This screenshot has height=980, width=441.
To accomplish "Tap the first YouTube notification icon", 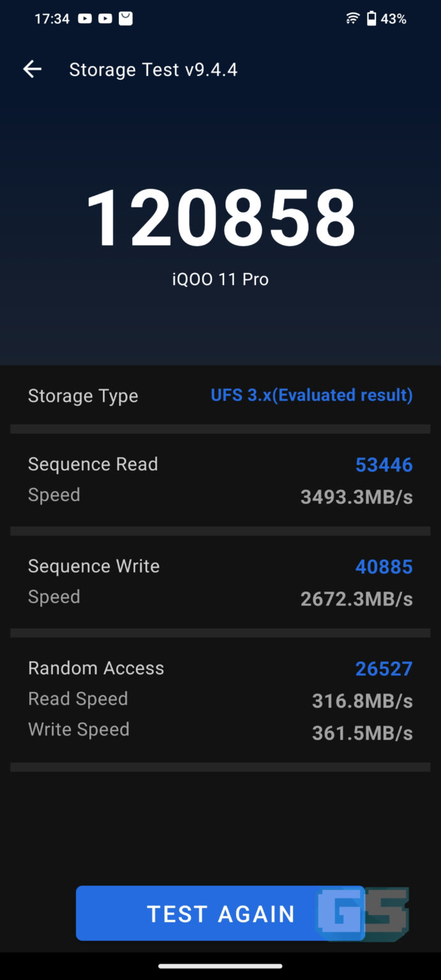I will point(85,19).
